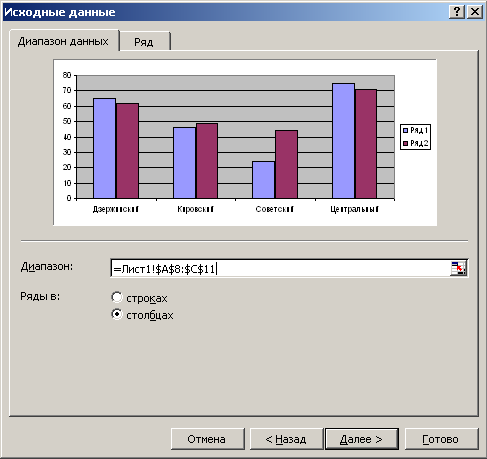Click Ряд2 legend color swatch
The height and width of the screenshot is (459, 487).
pyautogui.click(x=406, y=143)
